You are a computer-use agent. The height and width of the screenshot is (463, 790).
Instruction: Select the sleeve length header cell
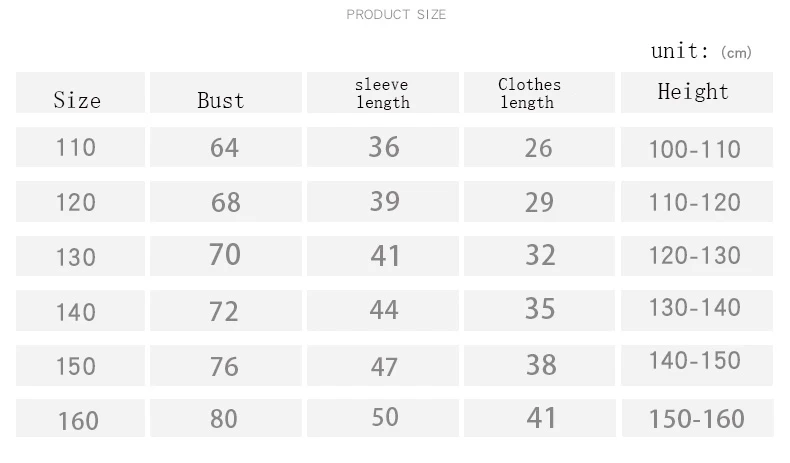click(383, 92)
